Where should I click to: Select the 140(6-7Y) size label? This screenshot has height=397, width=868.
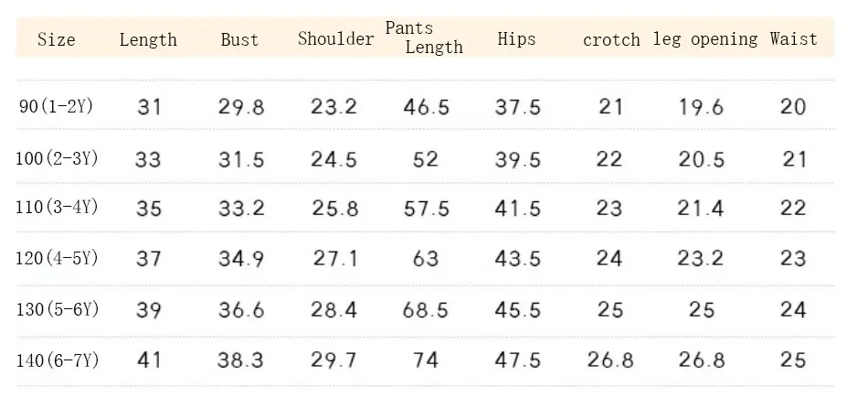point(58,360)
